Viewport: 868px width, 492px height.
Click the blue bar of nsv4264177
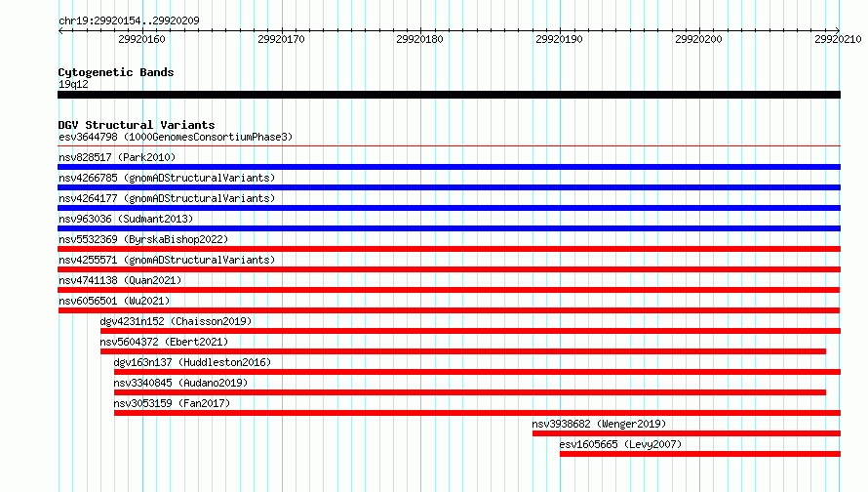[449, 208]
